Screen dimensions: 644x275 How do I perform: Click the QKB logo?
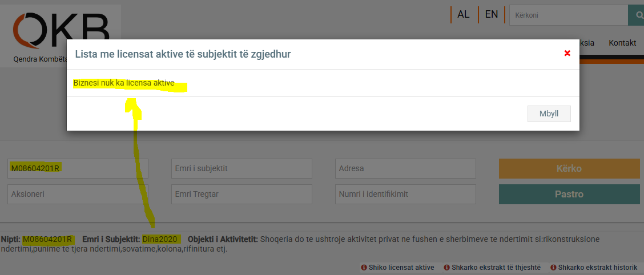(x=61, y=33)
